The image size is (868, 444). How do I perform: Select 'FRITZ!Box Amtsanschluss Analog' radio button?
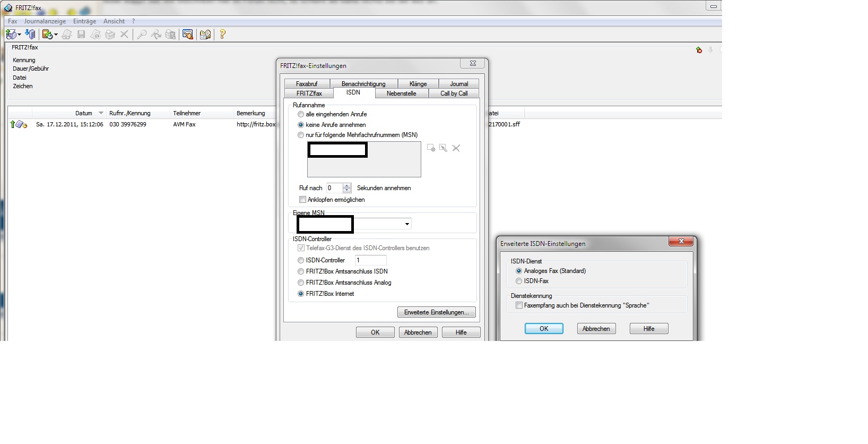click(x=301, y=283)
